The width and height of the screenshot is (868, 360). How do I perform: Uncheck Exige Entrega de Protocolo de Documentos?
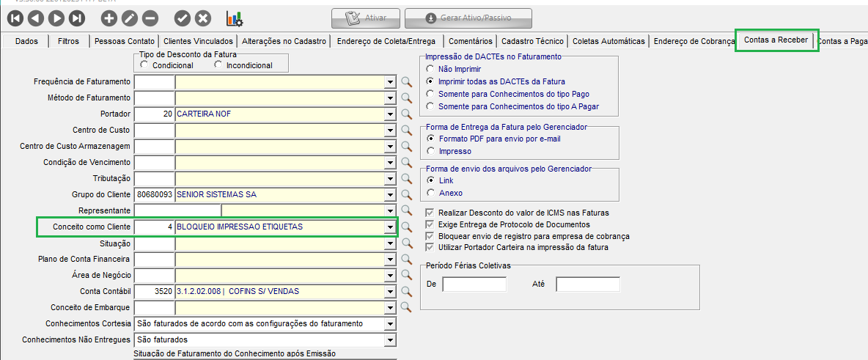tap(430, 224)
